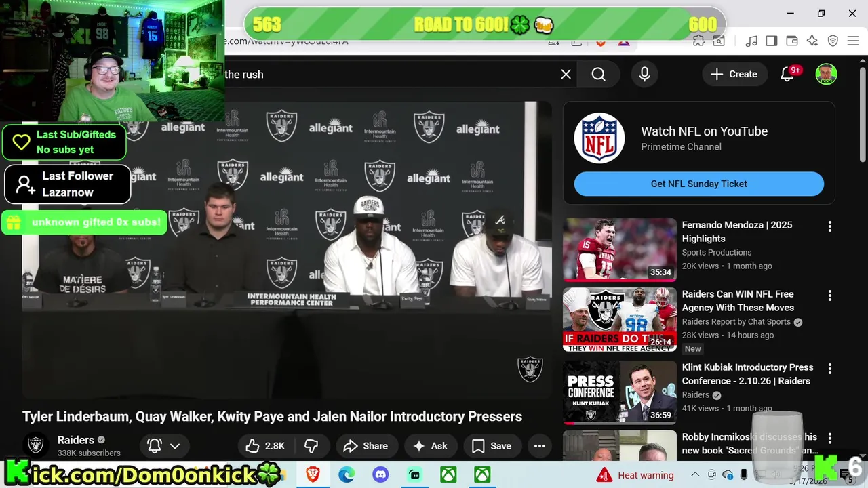
Task: Open Brave's music playlist icon
Action: click(751, 41)
